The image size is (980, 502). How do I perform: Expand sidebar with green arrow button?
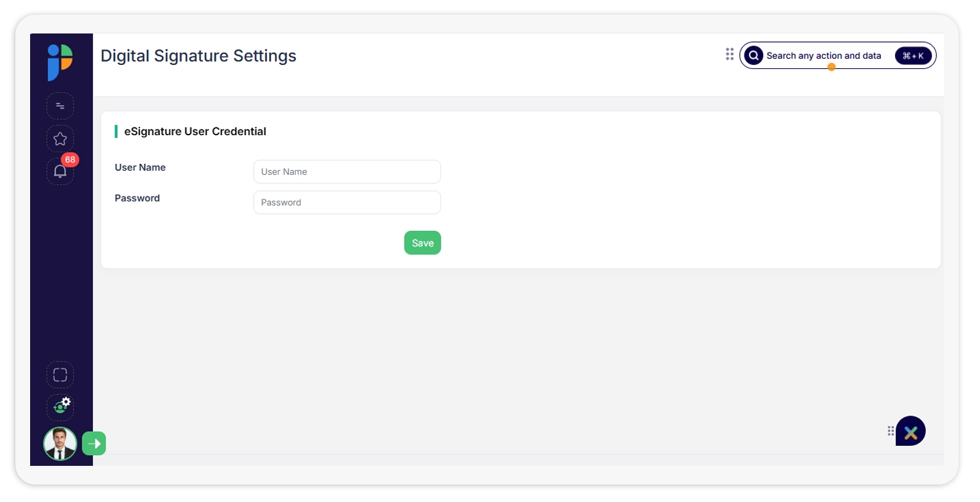click(x=94, y=443)
